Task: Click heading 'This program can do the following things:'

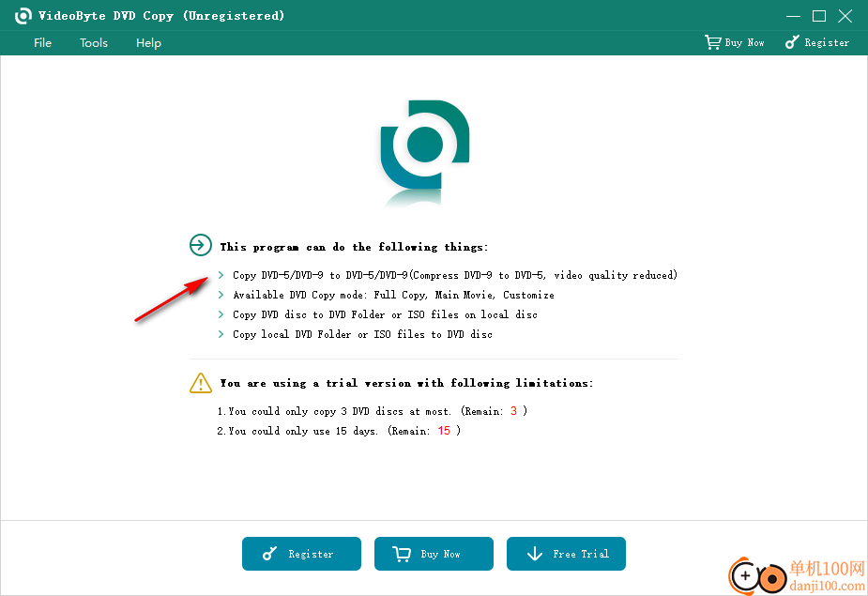Action: (x=355, y=247)
